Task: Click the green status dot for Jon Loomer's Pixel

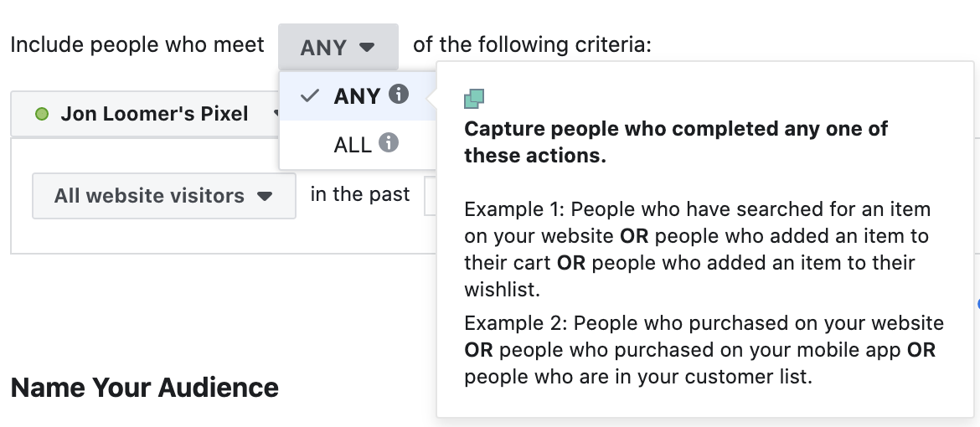Action: 42,114
